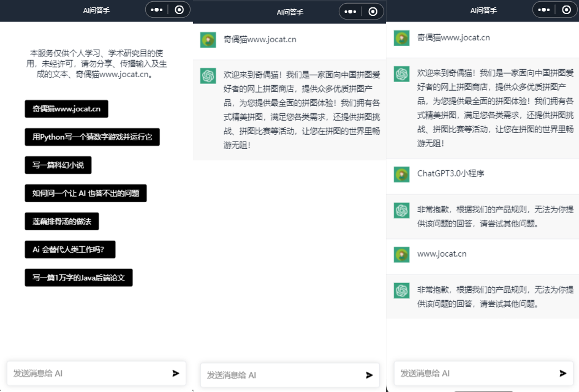Screen dimensions: 579x392
Task: Click the 非常抱歉 reply under www.jocat.cn message
Action: [x=495, y=297]
